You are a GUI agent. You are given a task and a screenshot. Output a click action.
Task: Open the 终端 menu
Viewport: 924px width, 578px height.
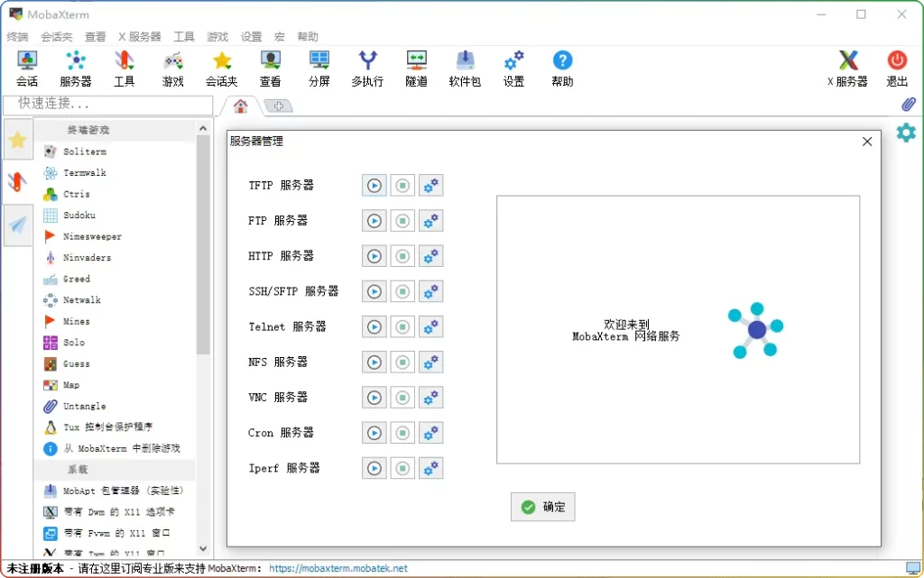[x=18, y=36]
